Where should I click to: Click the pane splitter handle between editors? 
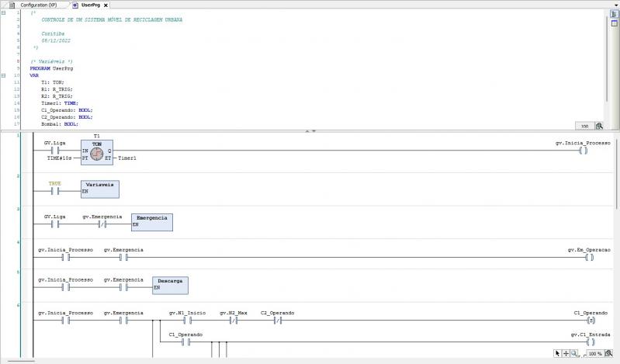click(x=310, y=130)
